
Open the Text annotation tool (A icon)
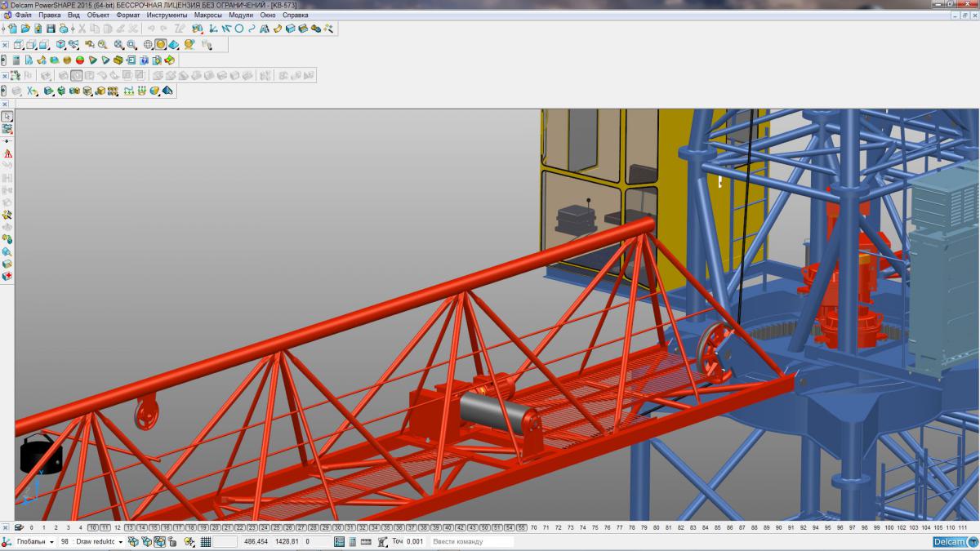coord(264,29)
